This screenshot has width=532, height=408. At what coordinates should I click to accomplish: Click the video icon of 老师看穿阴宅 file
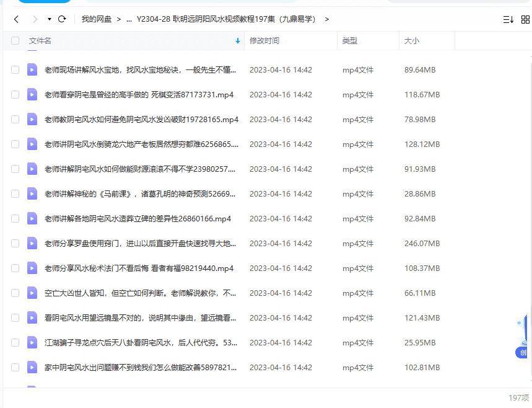pyautogui.click(x=32, y=95)
